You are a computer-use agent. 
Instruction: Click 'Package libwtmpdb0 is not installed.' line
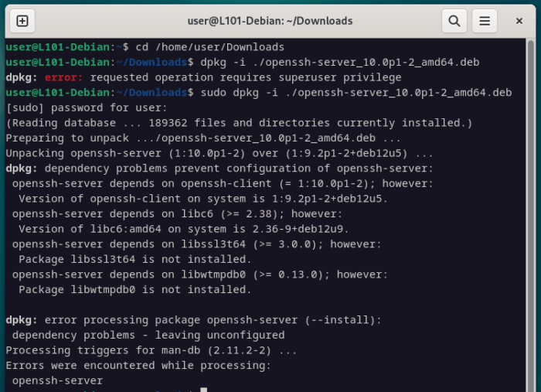(x=135, y=290)
